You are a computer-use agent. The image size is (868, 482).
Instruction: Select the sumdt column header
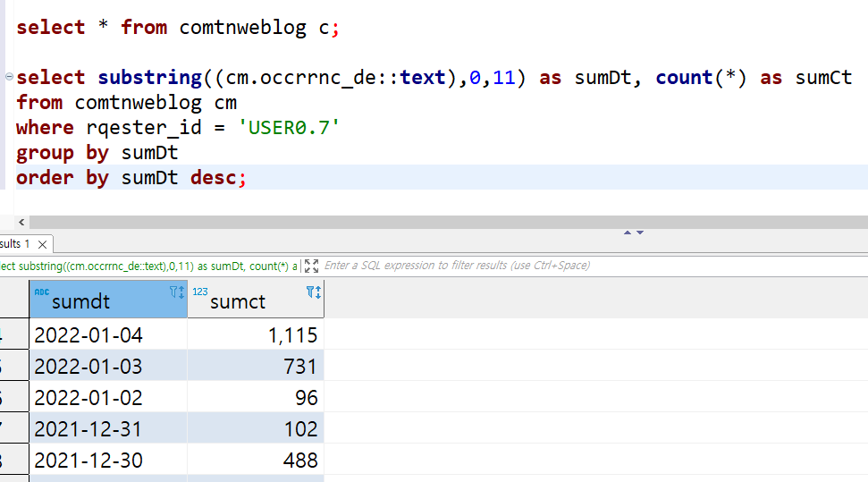pos(108,299)
